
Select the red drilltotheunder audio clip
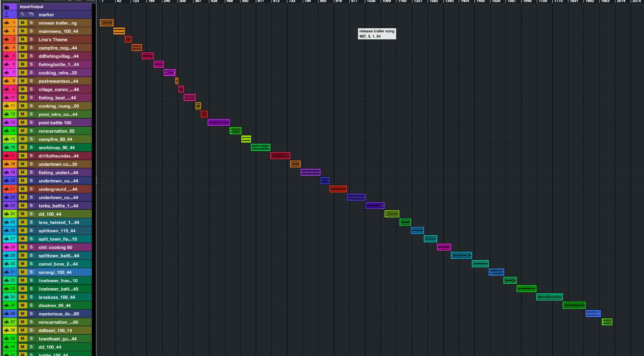point(280,156)
